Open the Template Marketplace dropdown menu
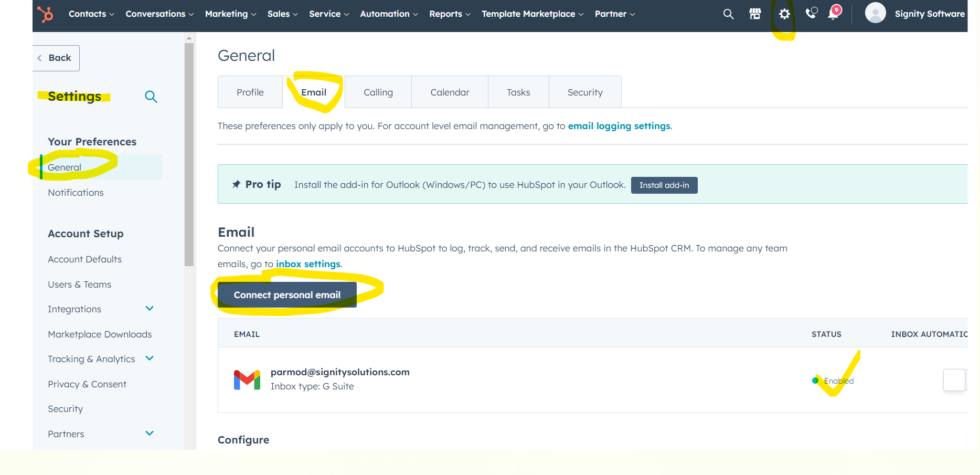Image resolution: width=980 pixels, height=475 pixels. tap(532, 14)
